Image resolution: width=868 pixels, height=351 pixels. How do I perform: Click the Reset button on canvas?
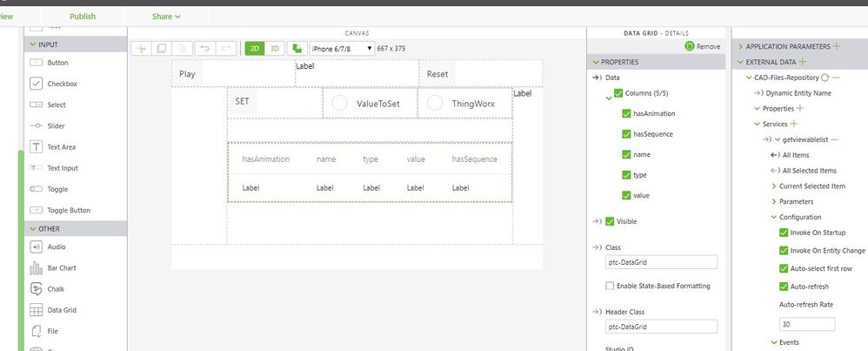point(437,74)
